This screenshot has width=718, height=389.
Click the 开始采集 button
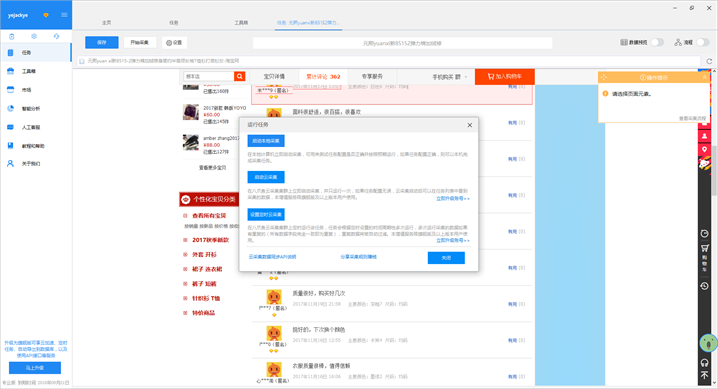[x=140, y=43]
